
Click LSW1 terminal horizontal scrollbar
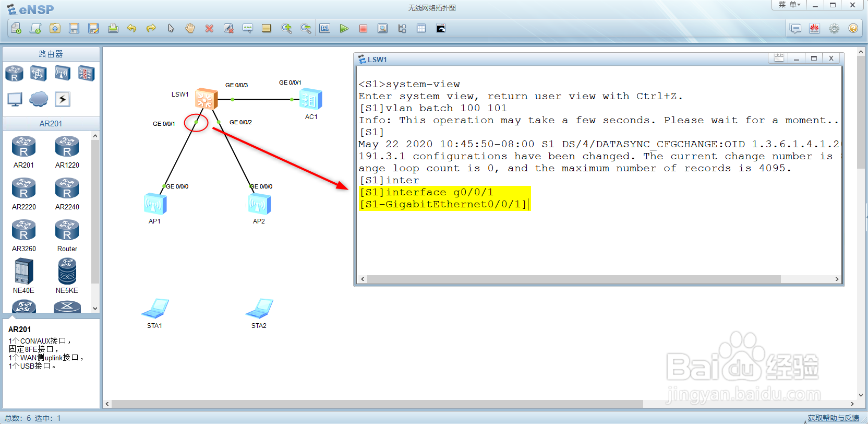click(x=574, y=279)
